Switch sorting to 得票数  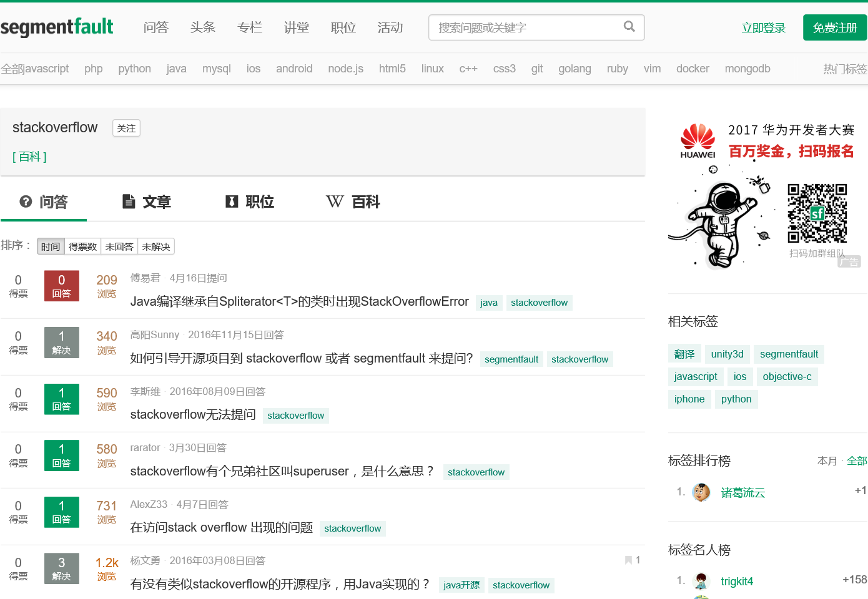(82, 246)
